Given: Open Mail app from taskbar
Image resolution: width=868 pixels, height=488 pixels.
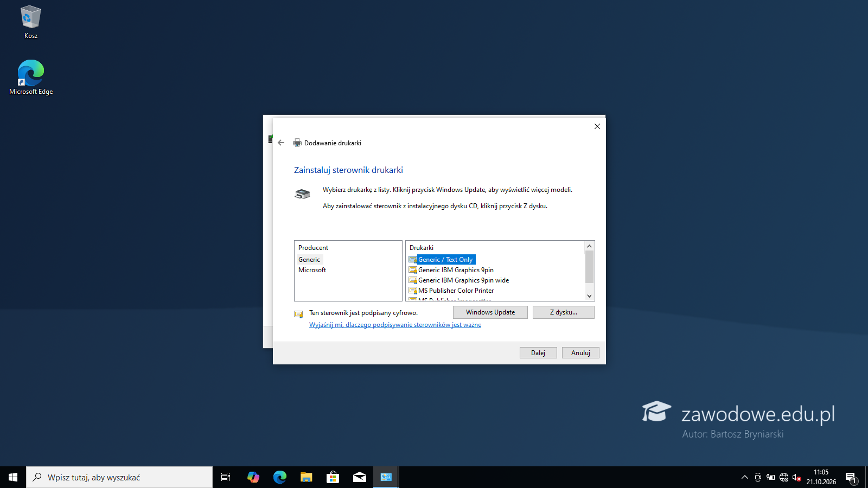Looking at the screenshot, I should tap(360, 477).
